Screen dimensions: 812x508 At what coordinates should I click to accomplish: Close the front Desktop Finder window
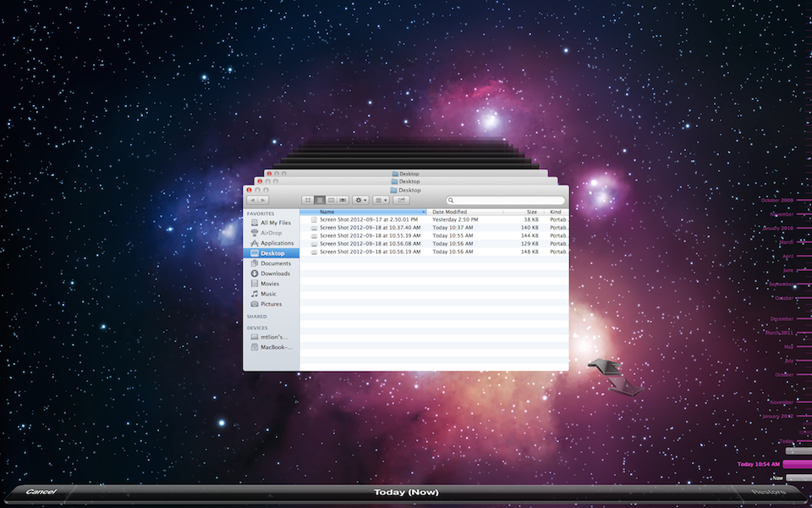(x=249, y=190)
